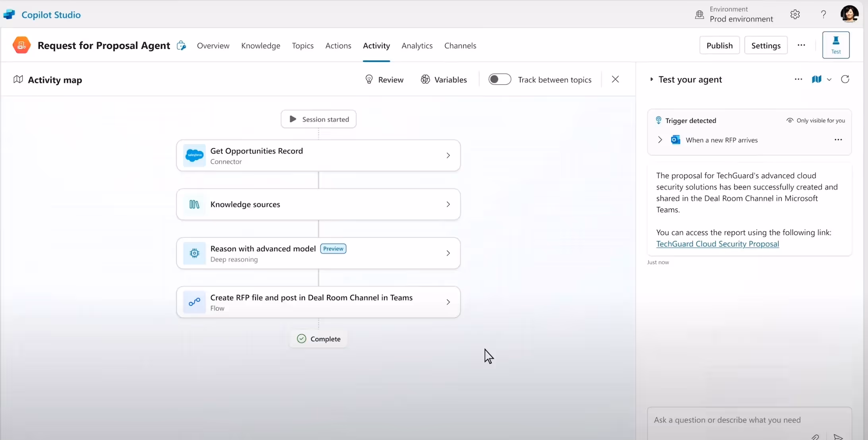The height and width of the screenshot is (440, 868).
Task: Click the Session started play icon
Action: tap(293, 119)
